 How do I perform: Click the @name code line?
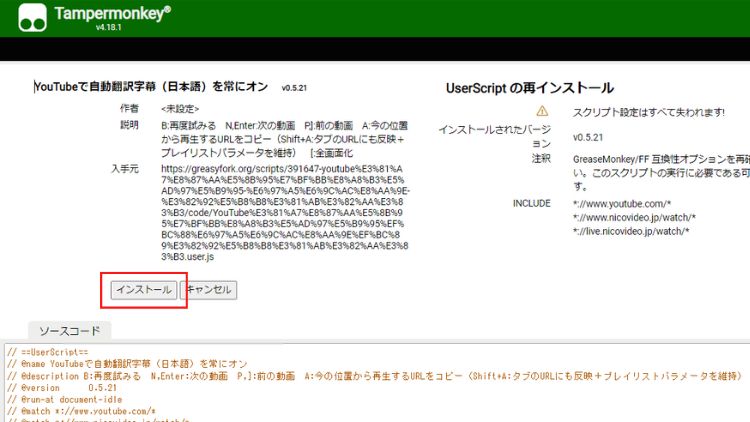tap(127, 364)
